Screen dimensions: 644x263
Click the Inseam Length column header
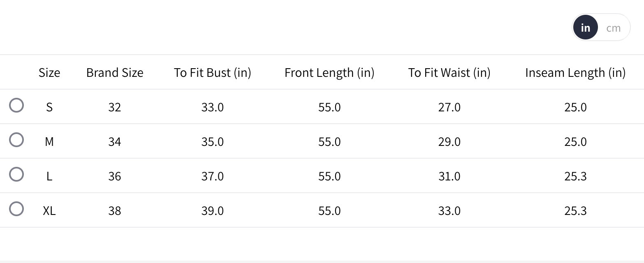point(575,73)
